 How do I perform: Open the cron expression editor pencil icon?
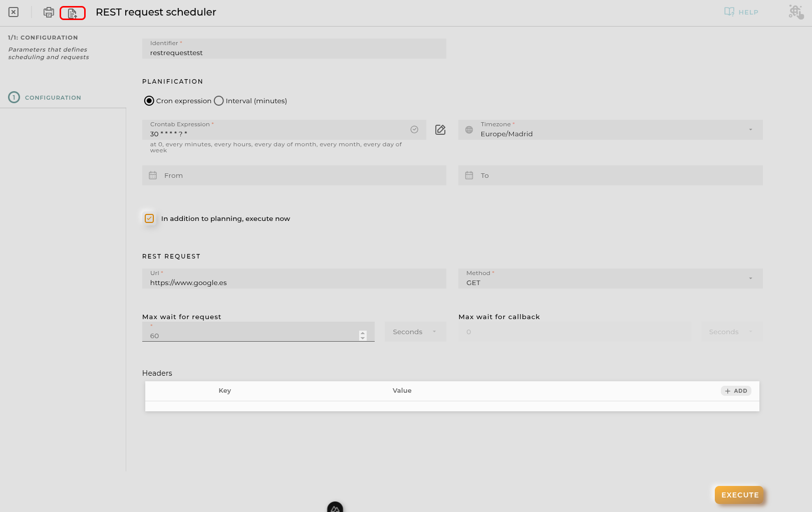[x=440, y=130]
